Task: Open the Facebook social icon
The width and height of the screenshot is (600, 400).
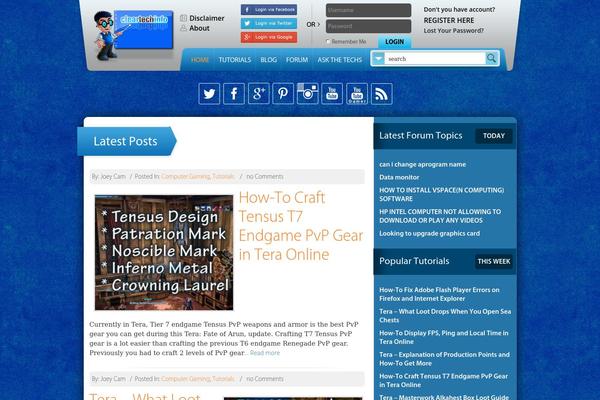Action: coord(234,94)
